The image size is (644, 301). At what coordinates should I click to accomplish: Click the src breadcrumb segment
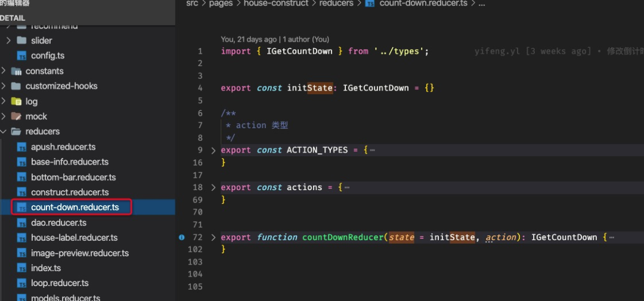[192, 4]
